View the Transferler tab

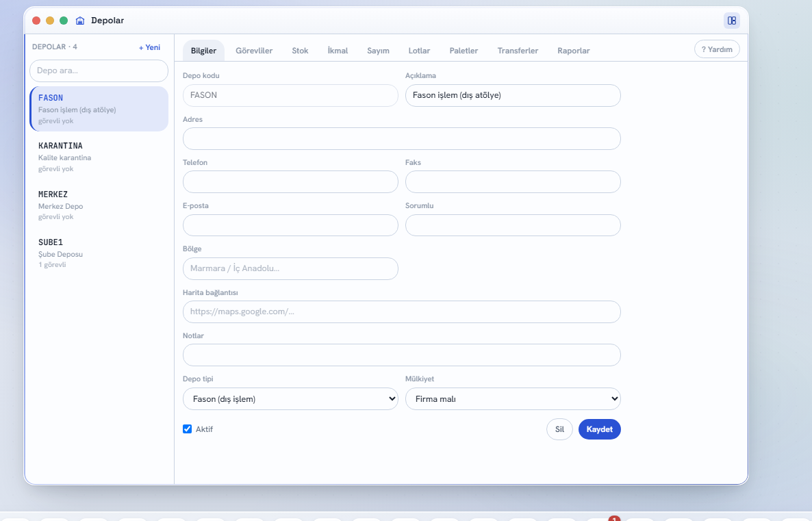[x=518, y=51]
